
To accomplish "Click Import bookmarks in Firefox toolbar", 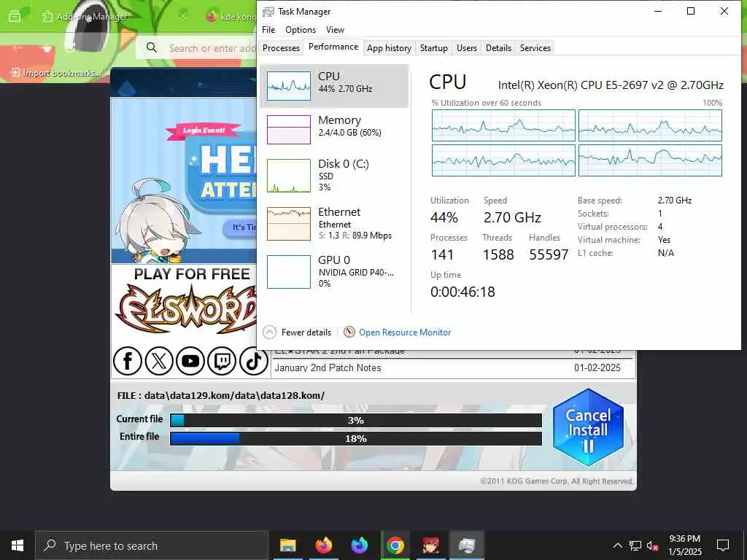I will tap(56, 73).
